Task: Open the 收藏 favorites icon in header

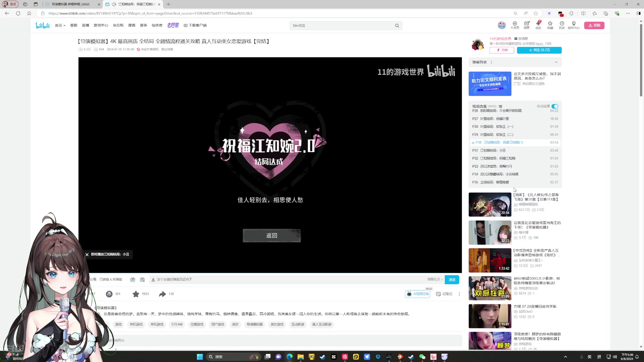Action: coord(550,25)
